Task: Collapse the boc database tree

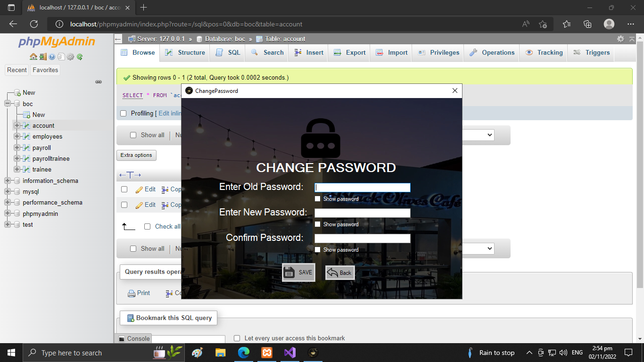Action: pyautogui.click(x=8, y=104)
